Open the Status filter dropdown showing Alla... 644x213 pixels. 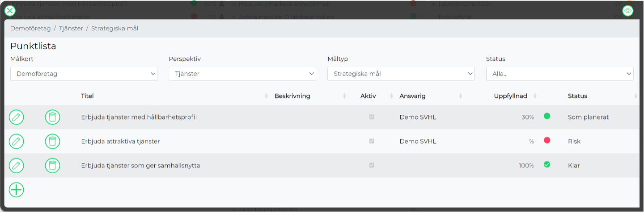point(560,74)
